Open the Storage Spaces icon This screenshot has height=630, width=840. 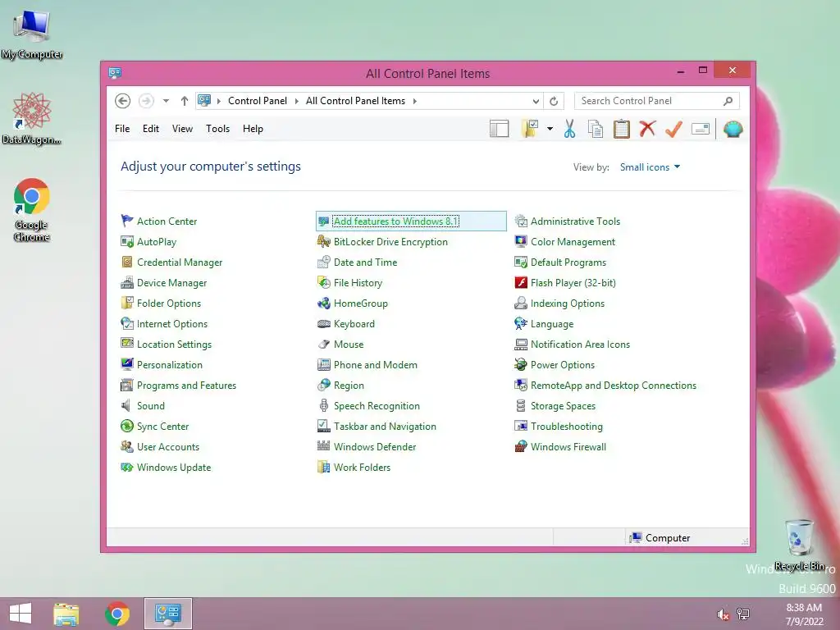(x=521, y=405)
